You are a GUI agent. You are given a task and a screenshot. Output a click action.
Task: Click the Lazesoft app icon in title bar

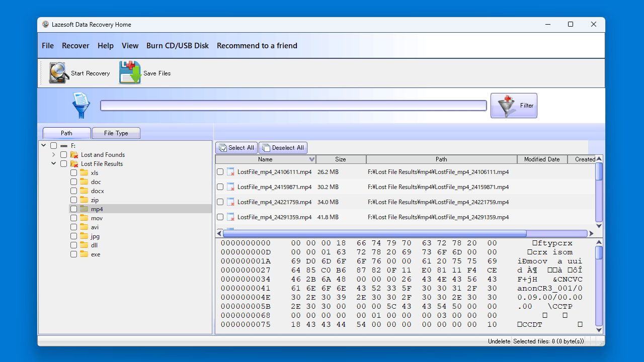pos(46,24)
